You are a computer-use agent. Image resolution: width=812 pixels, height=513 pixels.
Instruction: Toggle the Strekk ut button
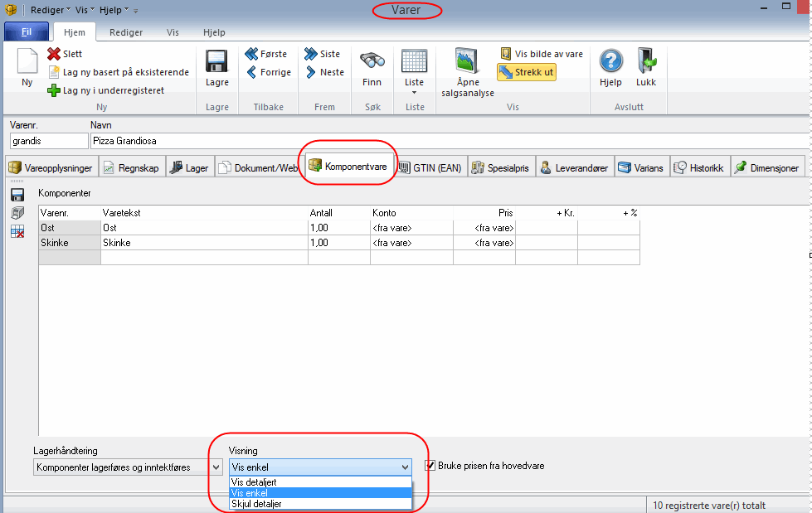[x=526, y=72]
